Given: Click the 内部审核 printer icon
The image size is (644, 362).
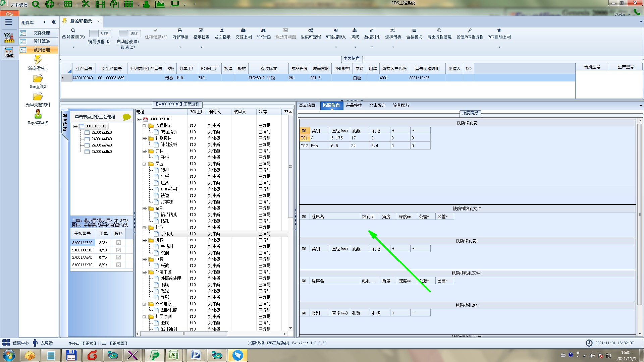Looking at the screenshot, I should point(180,31).
